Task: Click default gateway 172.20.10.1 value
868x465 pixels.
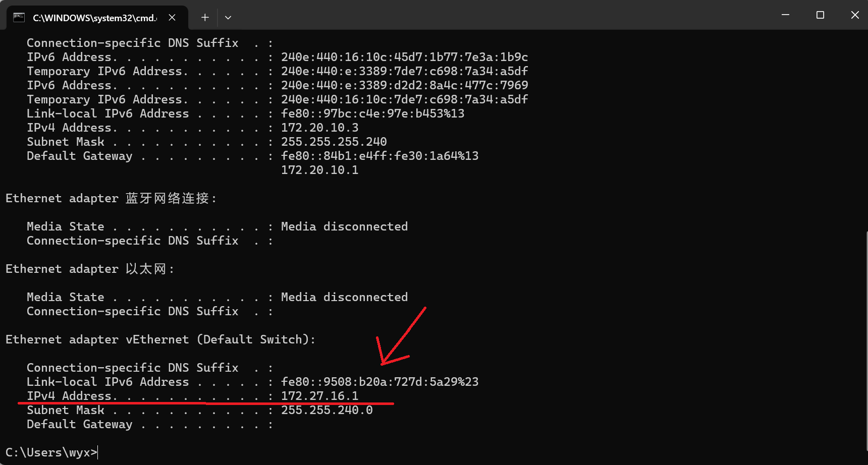Action: 319,170
